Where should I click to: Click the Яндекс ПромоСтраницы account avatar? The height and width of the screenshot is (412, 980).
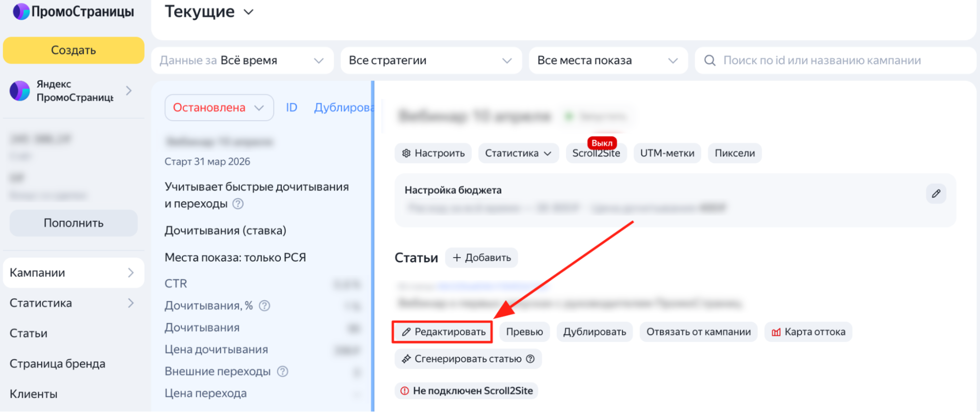coord(20,91)
